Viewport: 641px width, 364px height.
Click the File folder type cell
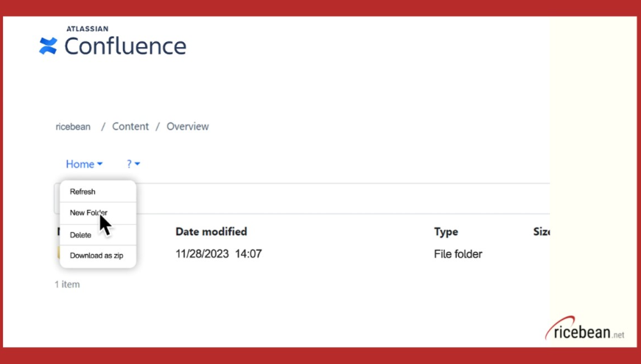[x=458, y=254]
